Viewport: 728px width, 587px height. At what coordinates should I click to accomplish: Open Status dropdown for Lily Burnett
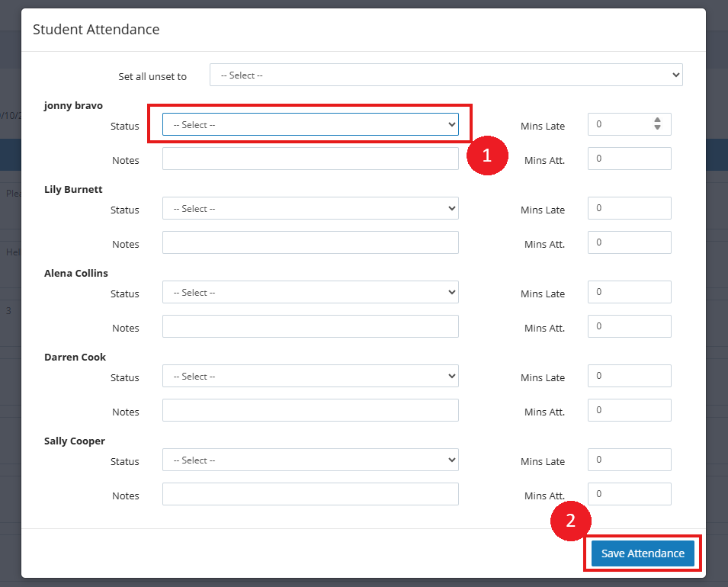310,208
